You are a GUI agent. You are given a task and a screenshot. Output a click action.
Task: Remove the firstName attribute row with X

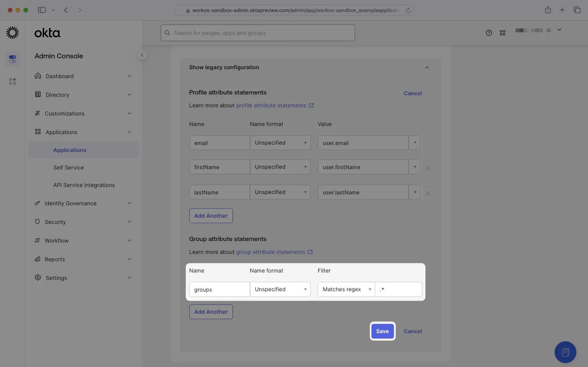coord(427,168)
